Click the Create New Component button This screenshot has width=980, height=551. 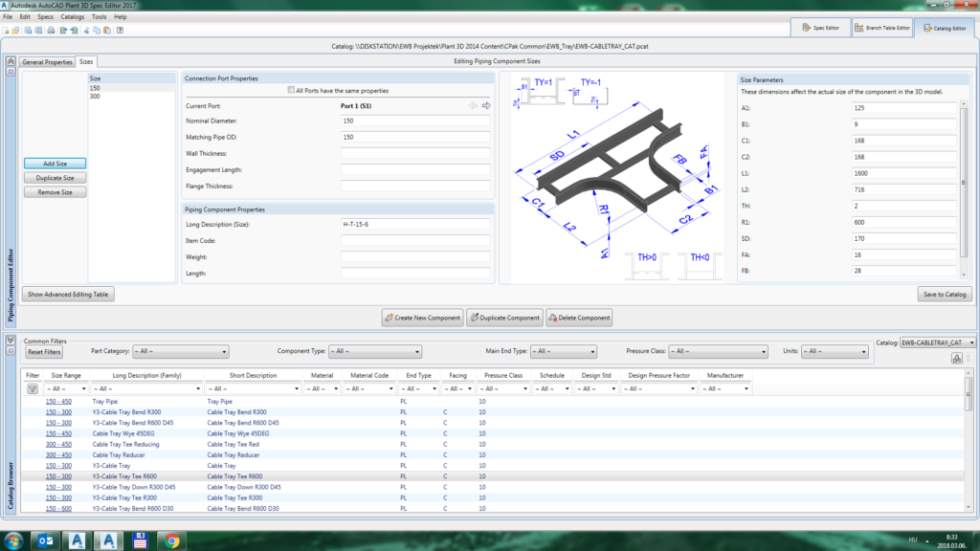422,318
